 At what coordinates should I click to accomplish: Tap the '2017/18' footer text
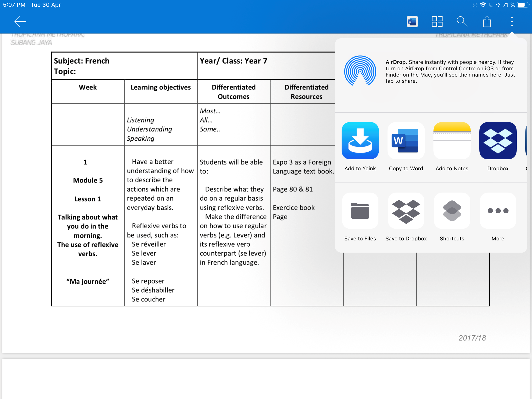[x=472, y=338]
